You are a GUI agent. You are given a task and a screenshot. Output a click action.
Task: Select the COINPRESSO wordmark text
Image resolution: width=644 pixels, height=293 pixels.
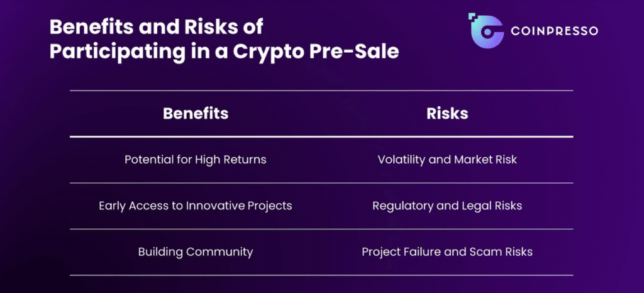coord(555,31)
